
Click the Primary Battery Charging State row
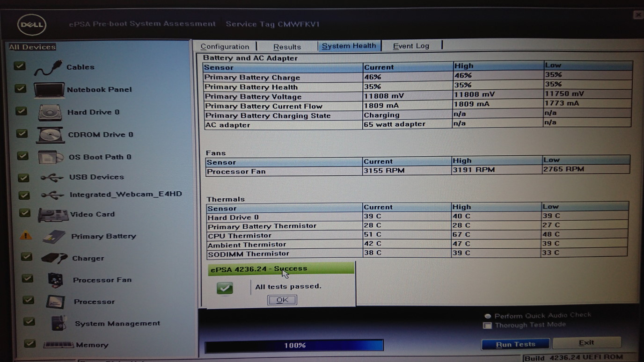[417, 115]
